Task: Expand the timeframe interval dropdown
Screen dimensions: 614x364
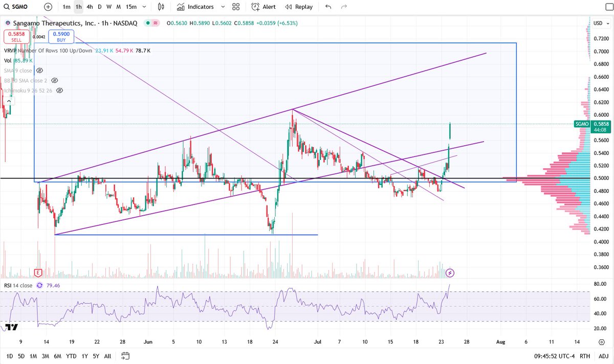Action: tap(145, 7)
